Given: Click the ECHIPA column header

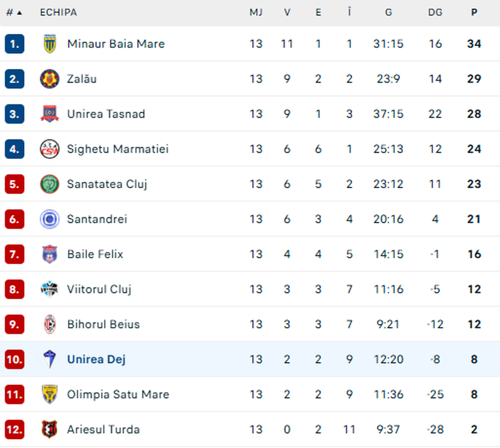Looking at the screenshot, I should pos(58,12).
